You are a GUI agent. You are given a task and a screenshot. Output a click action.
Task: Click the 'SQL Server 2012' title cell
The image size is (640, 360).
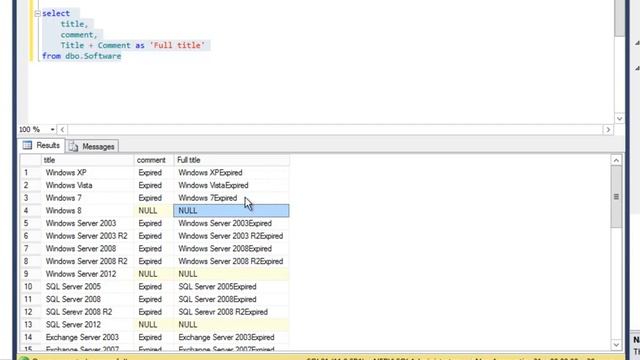coord(87,324)
